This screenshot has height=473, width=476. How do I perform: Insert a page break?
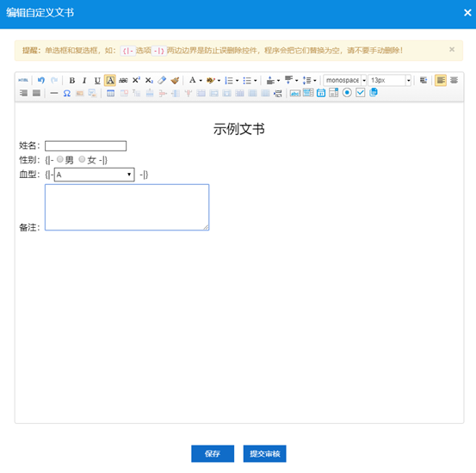click(x=278, y=93)
